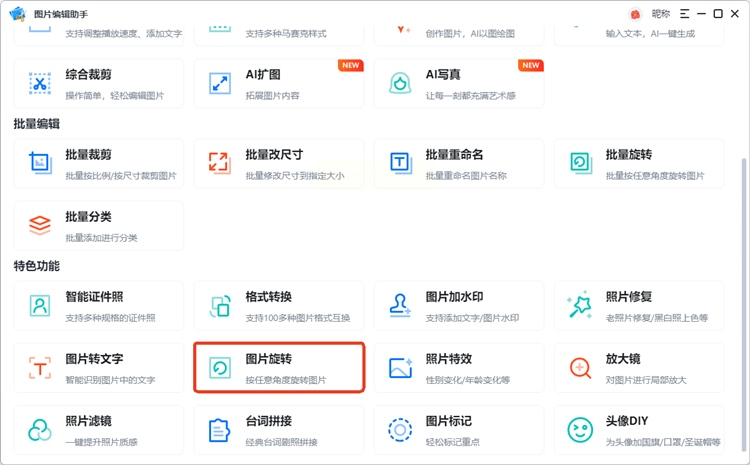Click the 格式转换 convert icon
This screenshot has height=465, width=750.
coord(220,306)
